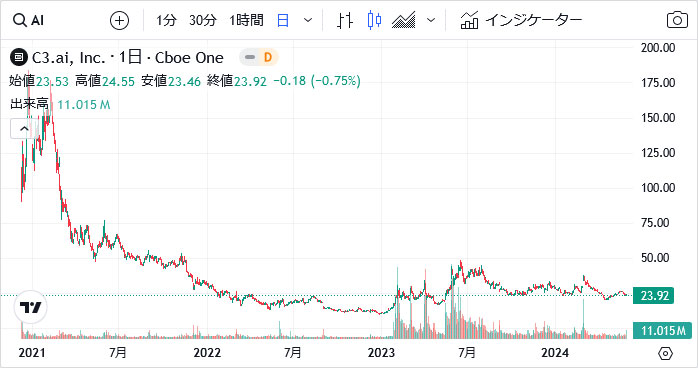This screenshot has width=698, height=368.
Task: Switch to area chart style
Action: (x=403, y=20)
